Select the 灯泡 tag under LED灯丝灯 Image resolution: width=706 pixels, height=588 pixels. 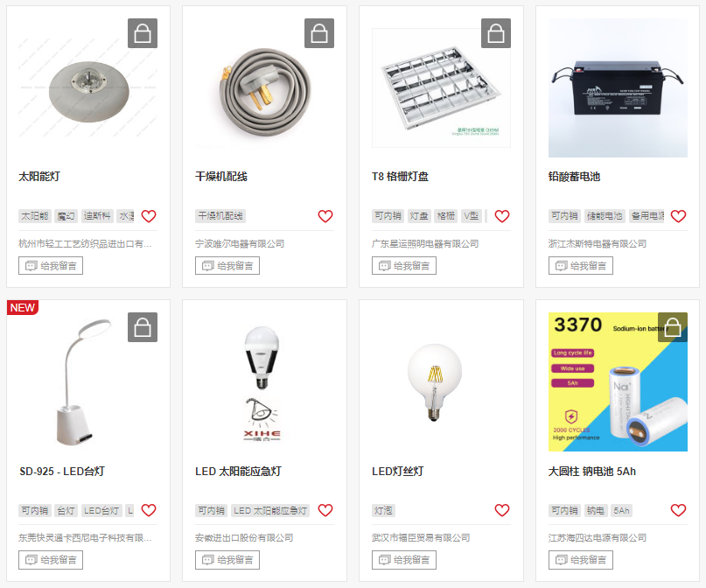pyautogui.click(x=383, y=510)
